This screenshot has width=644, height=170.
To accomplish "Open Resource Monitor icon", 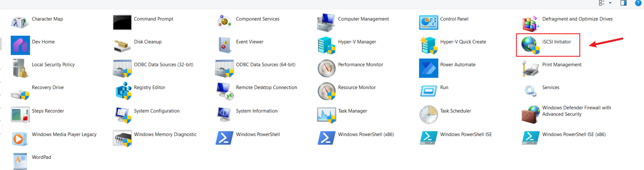I will [327, 91].
